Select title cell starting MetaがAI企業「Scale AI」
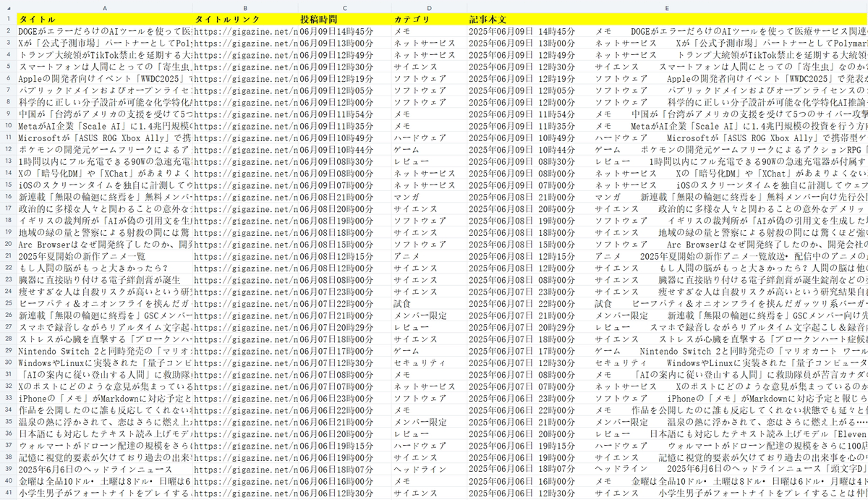This screenshot has width=868, height=500. pos(105,125)
